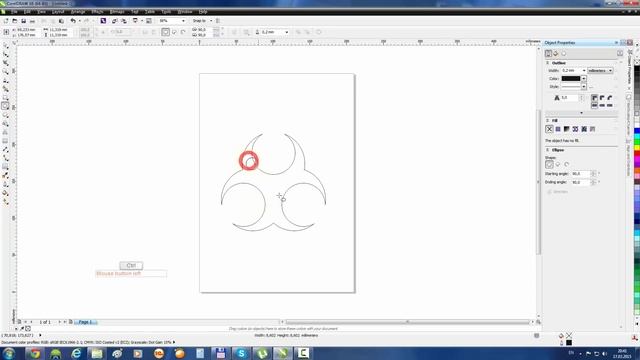Select the Shape tool in the toolbox
Screen dimensions: 640x360
pyautogui.click(x=5, y=54)
